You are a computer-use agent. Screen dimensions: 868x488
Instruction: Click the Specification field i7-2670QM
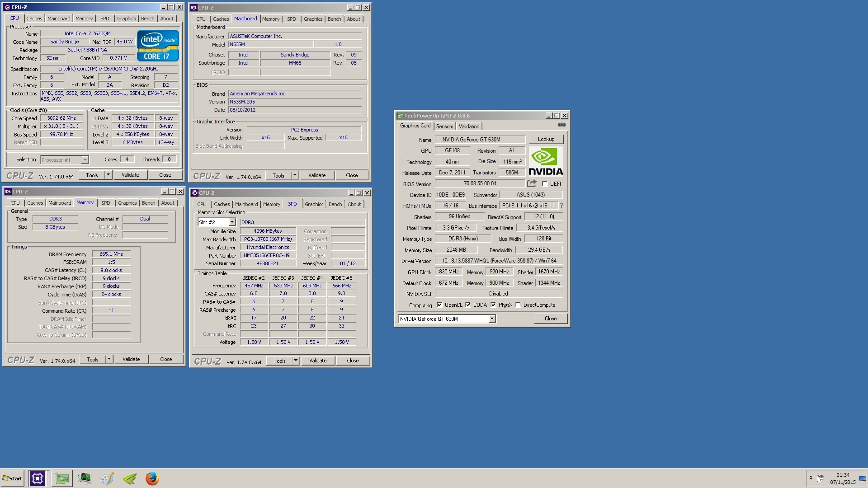tap(108, 69)
